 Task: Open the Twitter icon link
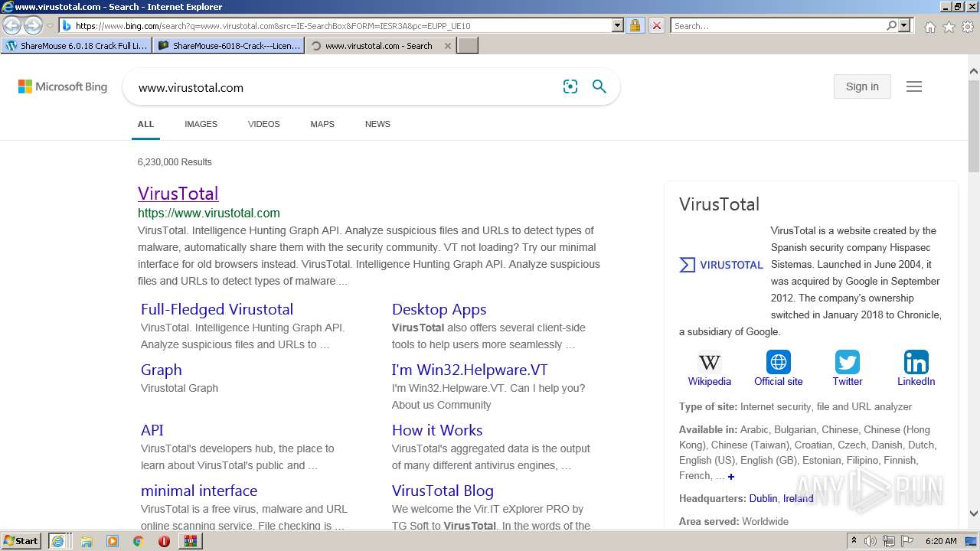pos(848,362)
